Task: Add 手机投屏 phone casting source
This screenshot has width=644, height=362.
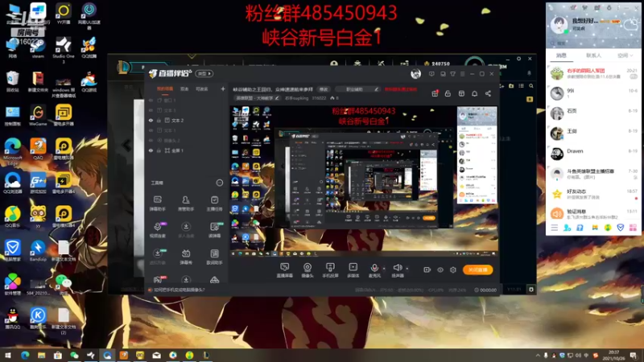Action: pyautogui.click(x=330, y=270)
